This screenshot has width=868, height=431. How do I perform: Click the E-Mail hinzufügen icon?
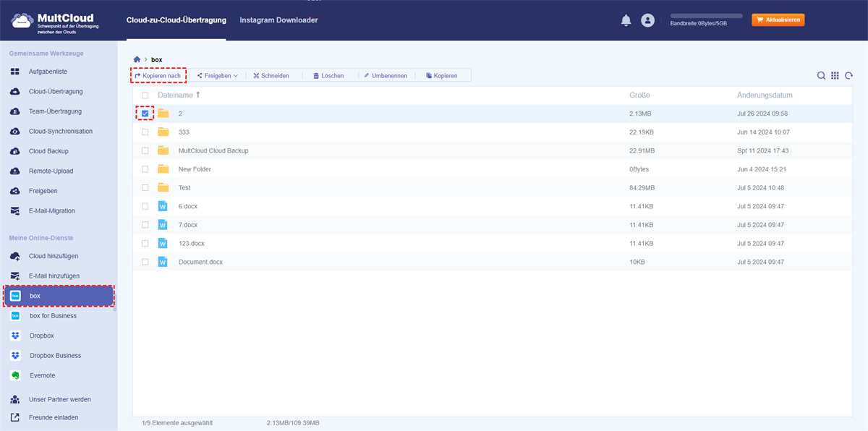(x=15, y=276)
